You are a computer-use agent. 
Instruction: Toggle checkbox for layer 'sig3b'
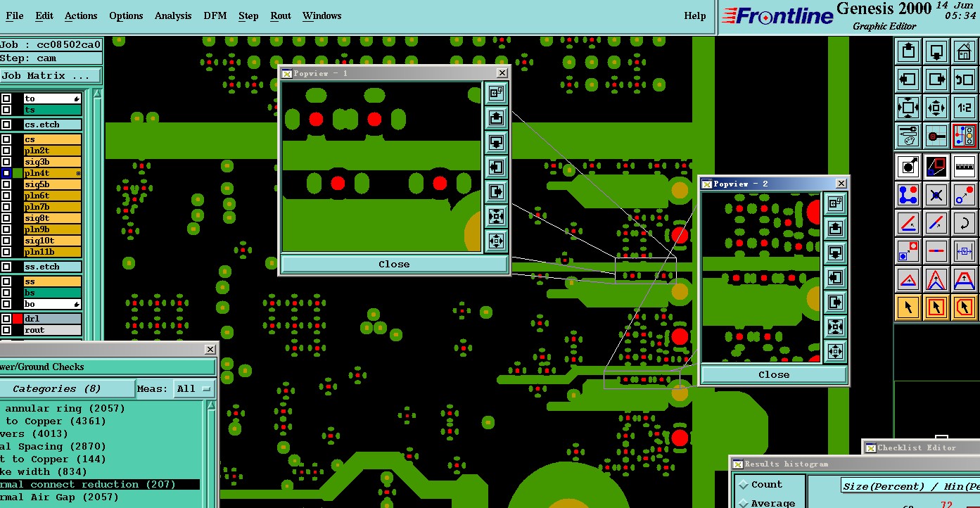[6, 162]
